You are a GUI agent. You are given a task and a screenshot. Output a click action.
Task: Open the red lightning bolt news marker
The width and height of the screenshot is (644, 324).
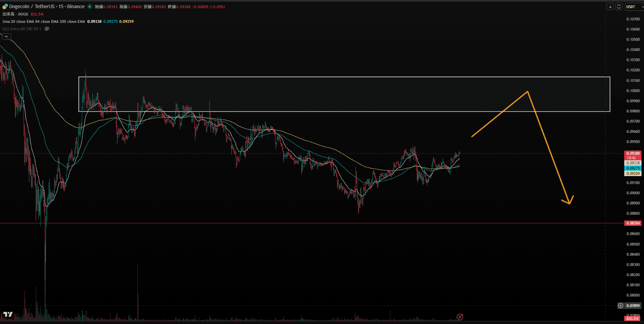(x=460, y=317)
